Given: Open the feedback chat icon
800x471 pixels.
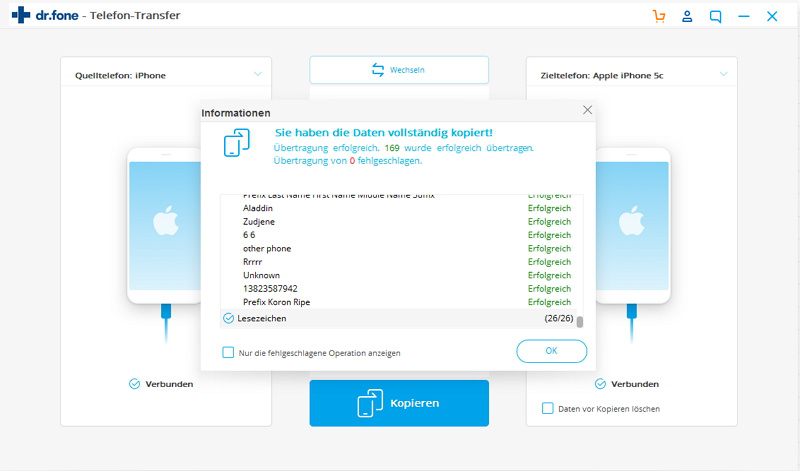Looking at the screenshot, I should point(715,16).
